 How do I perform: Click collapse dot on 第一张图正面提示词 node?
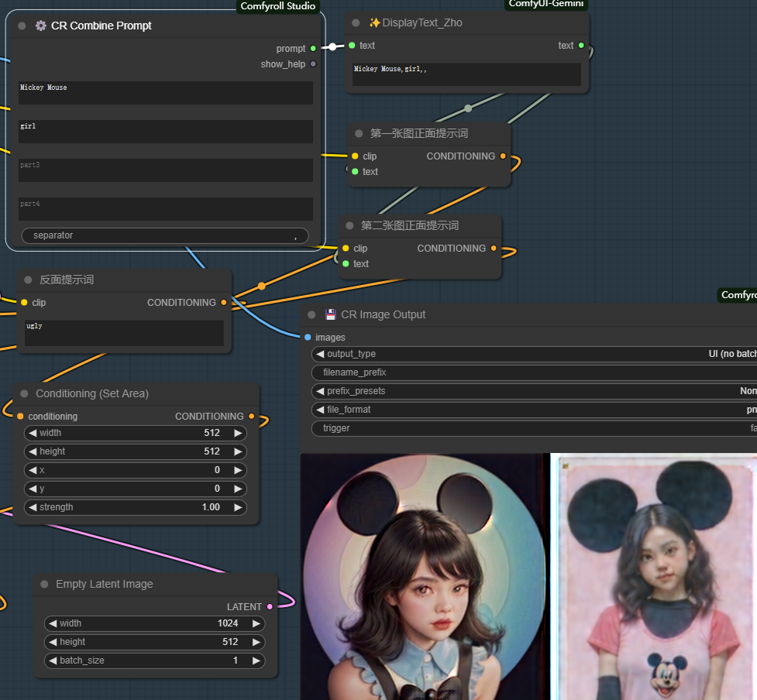tap(359, 133)
